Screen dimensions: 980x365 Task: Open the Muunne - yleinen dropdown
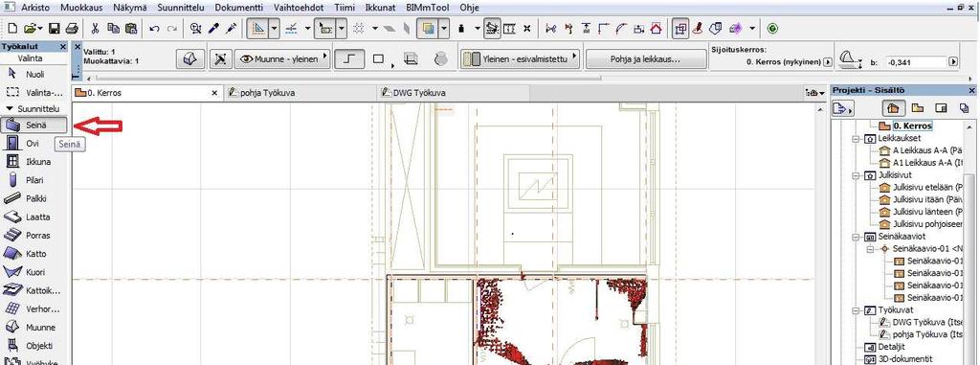282,58
